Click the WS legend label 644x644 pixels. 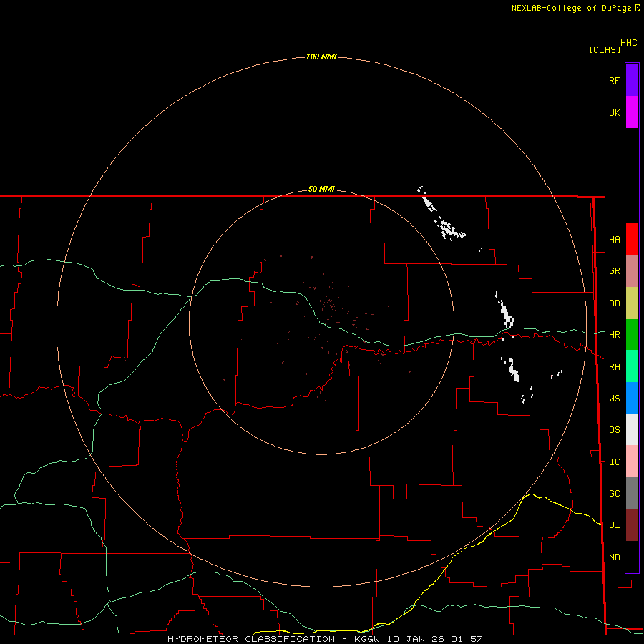click(x=614, y=399)
